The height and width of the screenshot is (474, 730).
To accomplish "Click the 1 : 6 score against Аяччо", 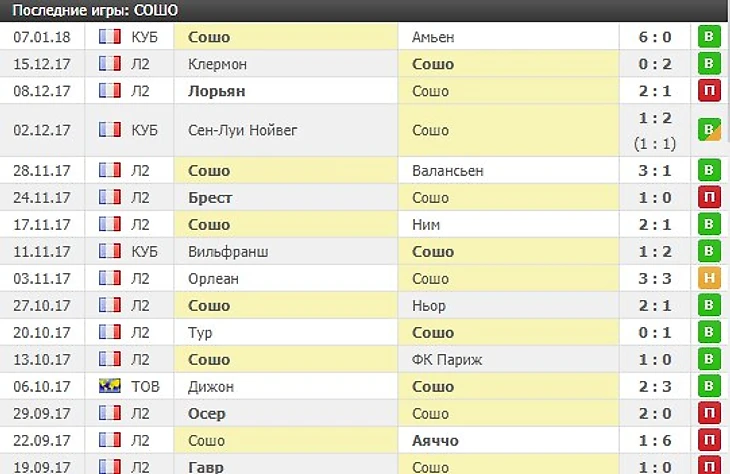I will tap(654, 441).
